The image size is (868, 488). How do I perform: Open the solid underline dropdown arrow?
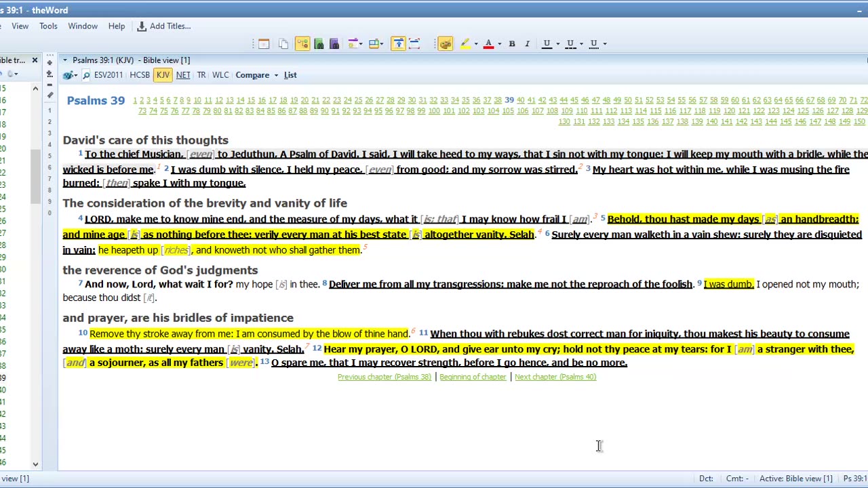pos(557,43)
